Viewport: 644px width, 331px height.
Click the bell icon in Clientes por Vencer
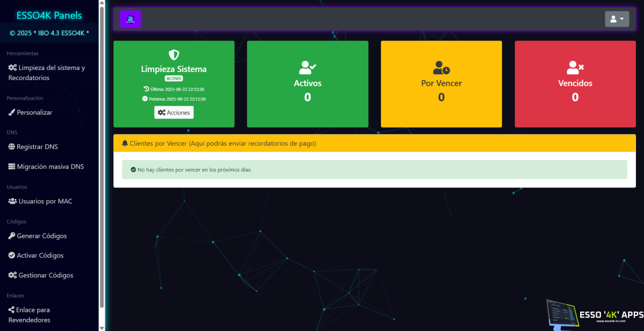coord(125,144)
